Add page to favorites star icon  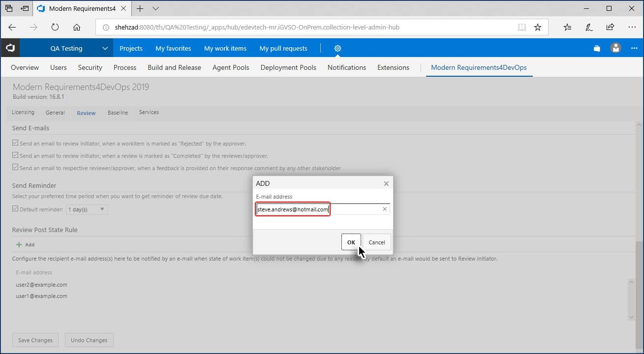[x=538, y=28]
